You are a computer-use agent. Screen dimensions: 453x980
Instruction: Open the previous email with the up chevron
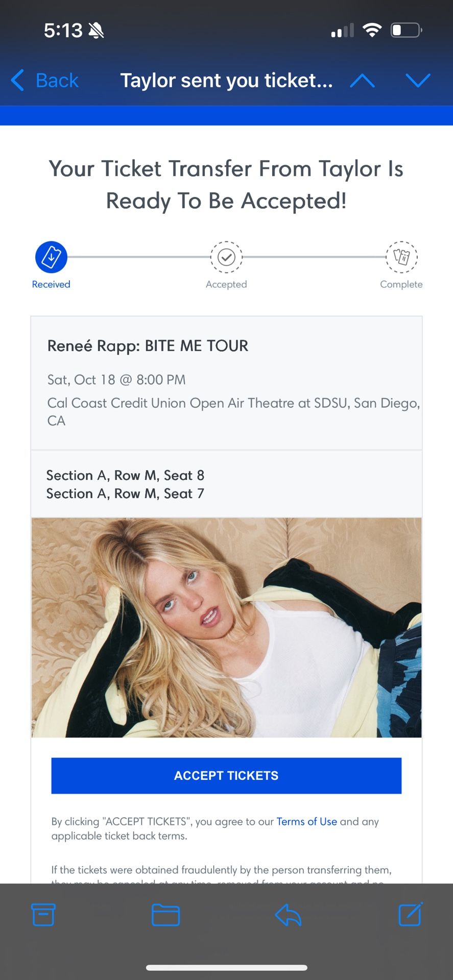click(363, 80)
